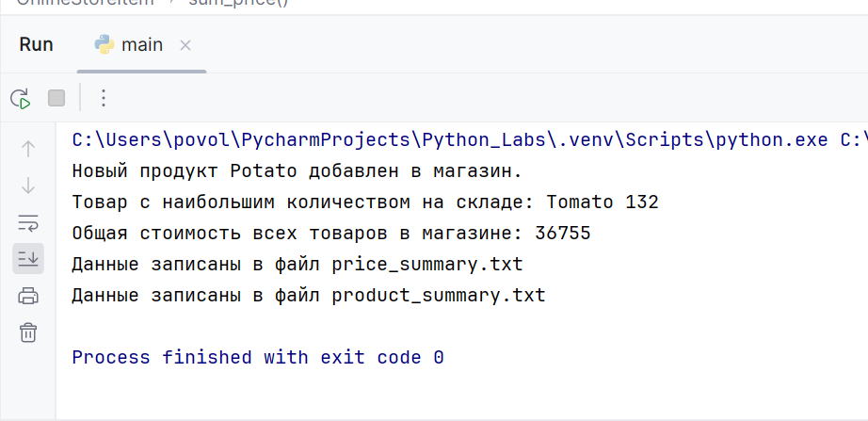Click the python.exe command path line
The width and height of the screenshot is (868, 421).
pyautogui.click(x=470, y=140)
